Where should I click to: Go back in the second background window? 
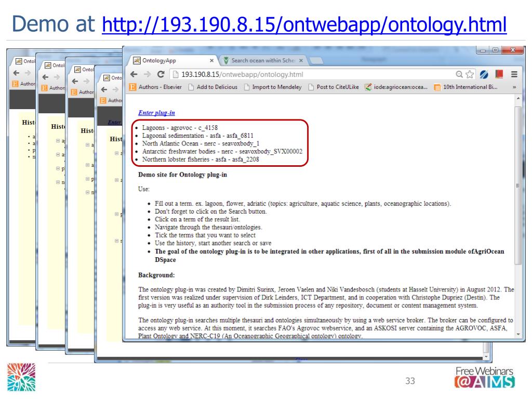point(46,77)
